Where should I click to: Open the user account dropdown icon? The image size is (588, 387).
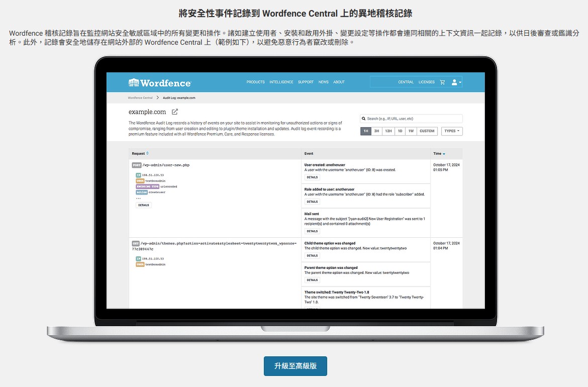pos(456,82)
